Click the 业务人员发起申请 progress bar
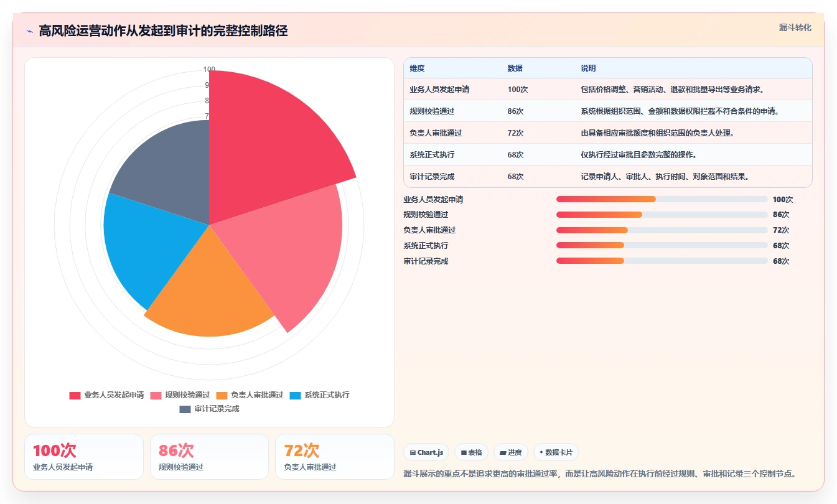 click(x=662, y=199)
